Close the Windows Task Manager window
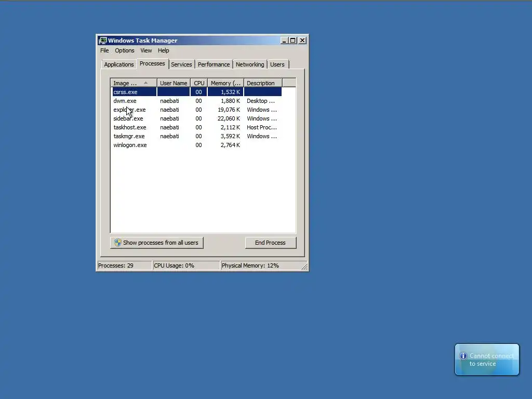532x399 pixels. pyautogui.click(x=302, y=41)
